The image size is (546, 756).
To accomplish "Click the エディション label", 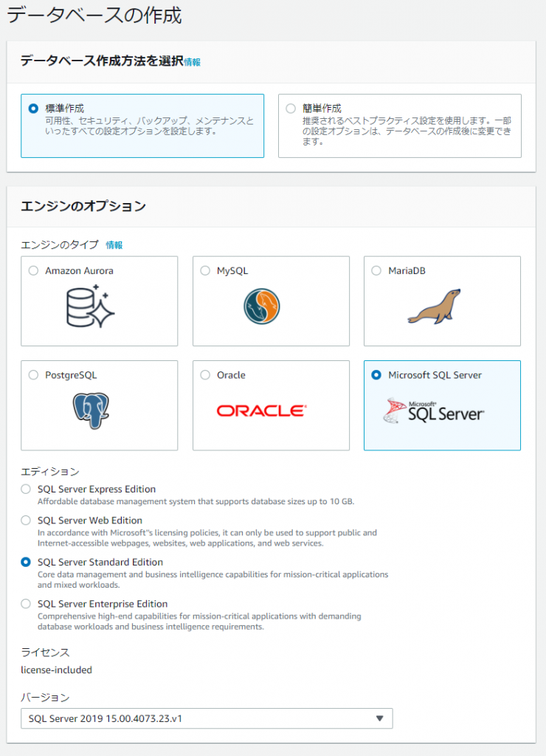I will coord(50,472).
